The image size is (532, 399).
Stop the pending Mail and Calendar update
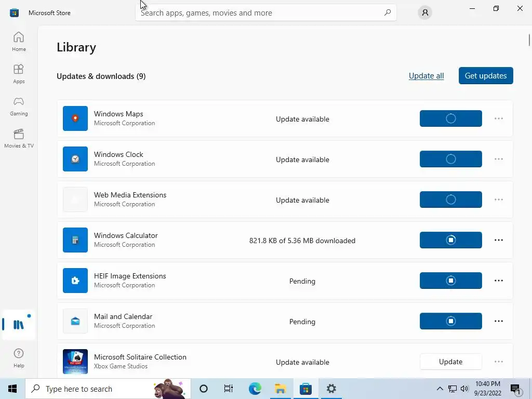pyautogui.click(x=450, y=321)
